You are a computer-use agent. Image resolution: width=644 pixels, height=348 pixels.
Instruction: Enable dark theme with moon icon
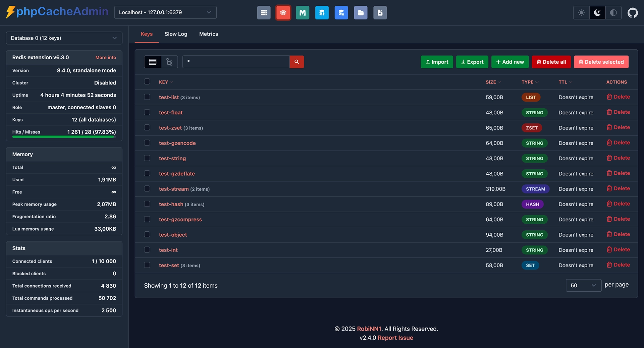coord(597,12)
